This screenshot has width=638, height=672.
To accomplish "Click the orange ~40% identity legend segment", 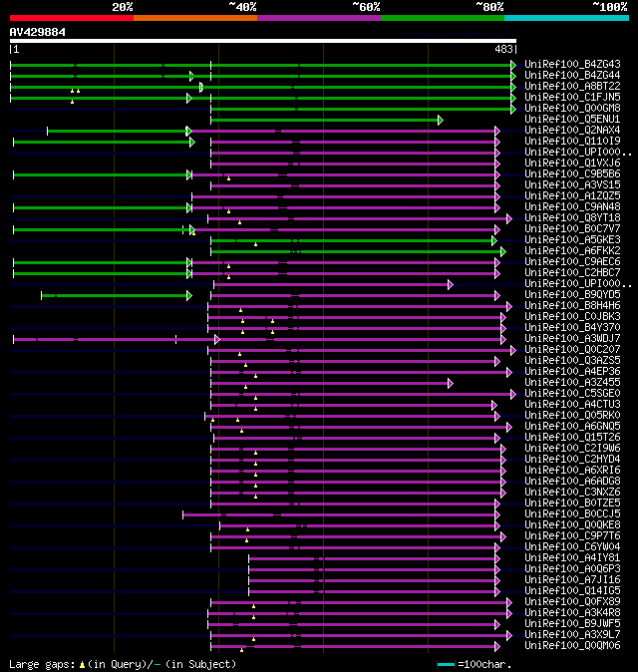I will 195,18.
